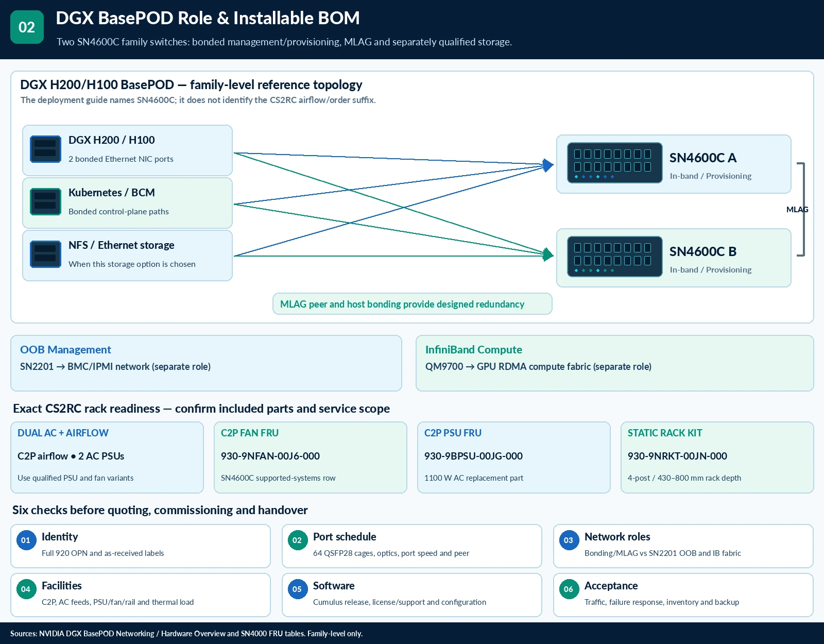The height and width of the screenshot is (644, 824).
Task: Click 'Cumulus release, license/support' description
Action: tap(400, 602)
